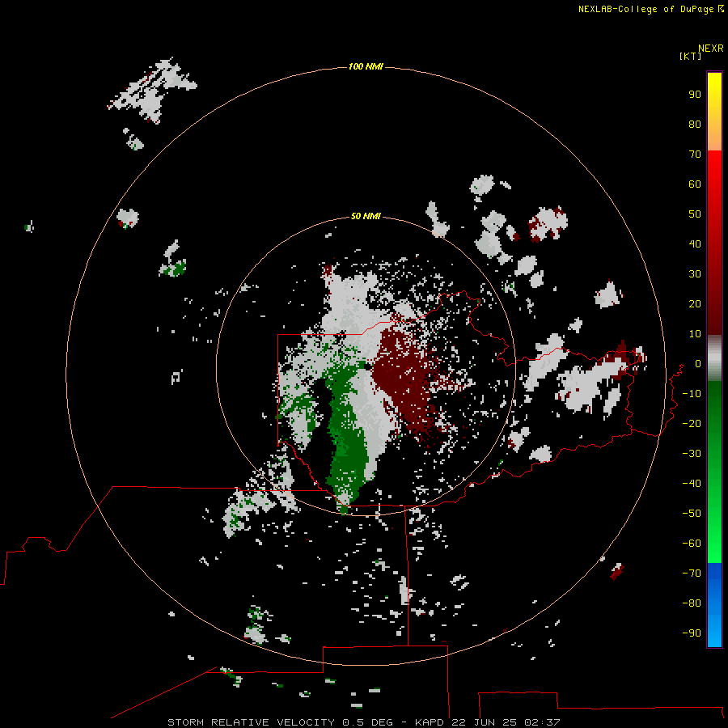Click the NEXR label above the scale
Viewport: 728px width, 728px height.
click(x=711, y=49)
